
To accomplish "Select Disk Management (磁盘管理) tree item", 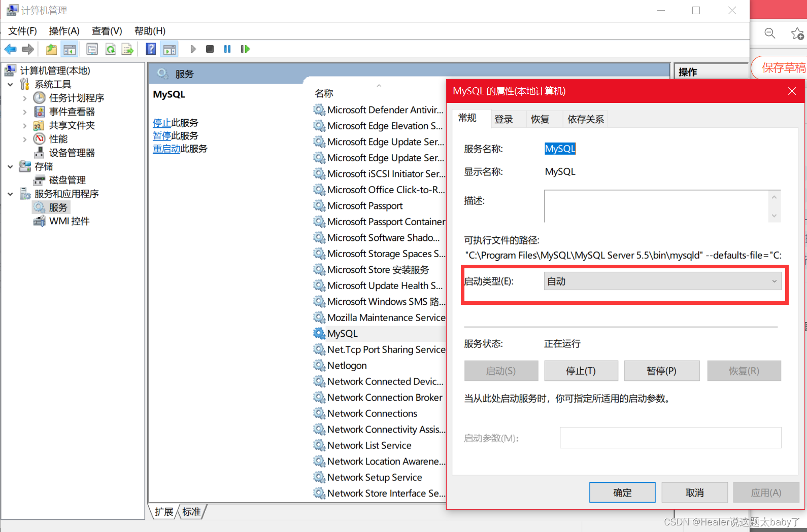I will tap(67, 180).
